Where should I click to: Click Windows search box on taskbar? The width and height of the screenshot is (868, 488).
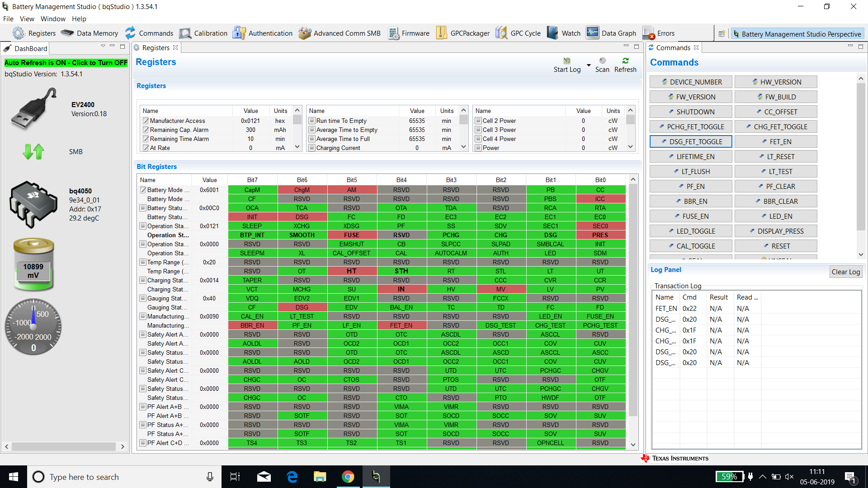pyautogui.click(x=124, y=477)
